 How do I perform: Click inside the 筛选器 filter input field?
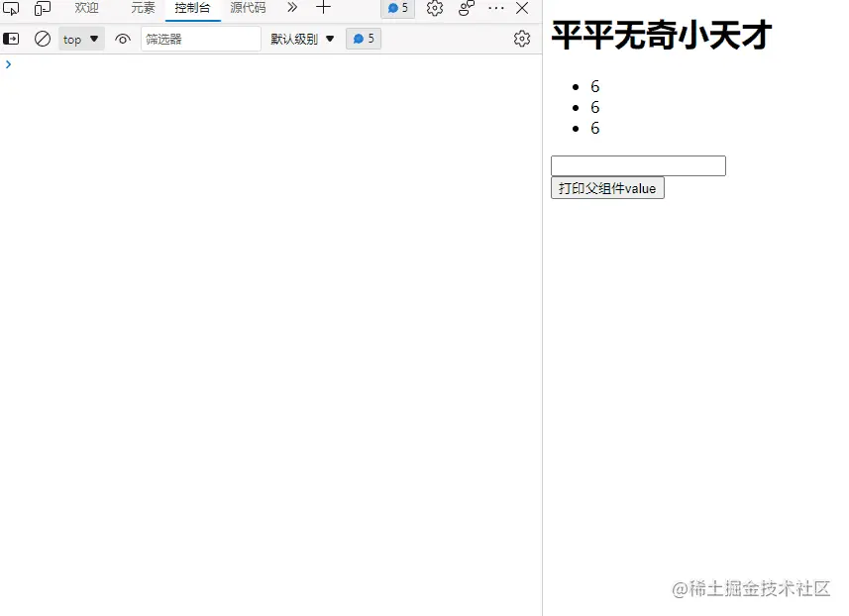coord(198,39)
